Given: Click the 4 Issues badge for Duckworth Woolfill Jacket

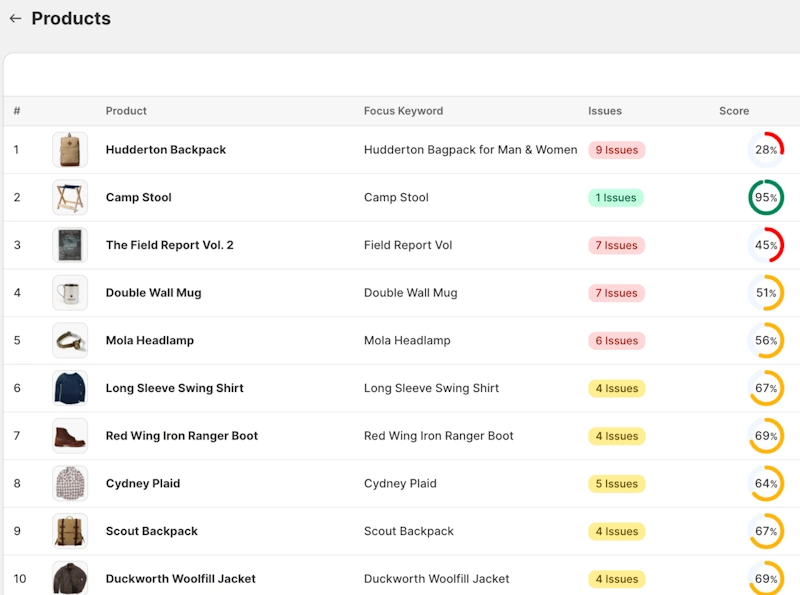Looking at the screenshot, I should 617,579.
